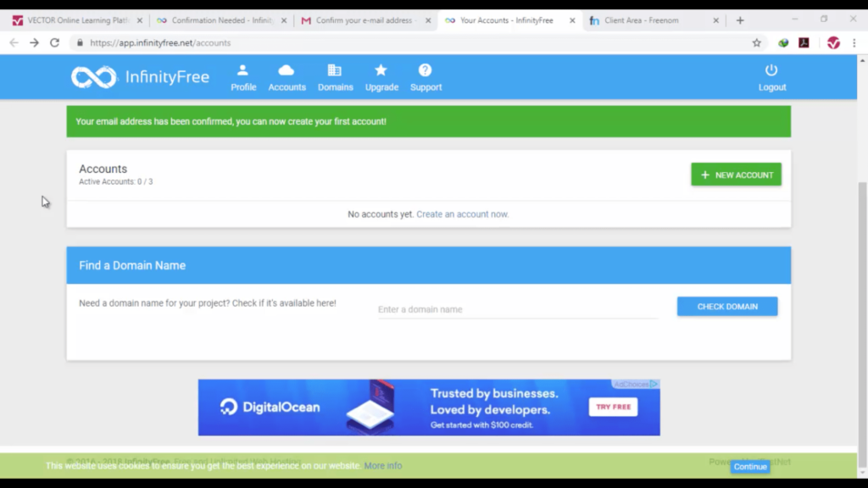The image size is (868, 488).
Task: Close the VECTOR Online Learning tab
Action: coord(140,20)
